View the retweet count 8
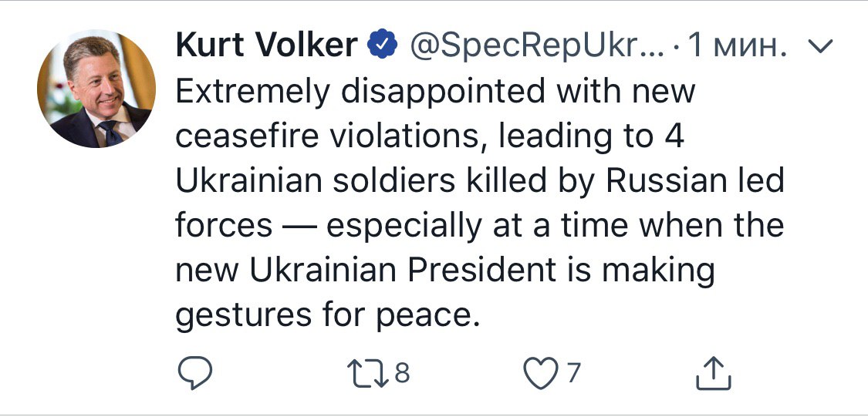The image size is (868, 417). [403, 373]
